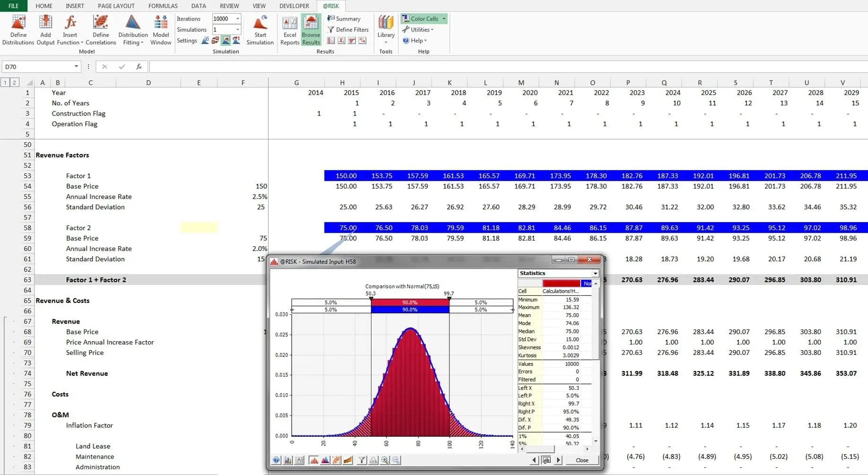Viewport: 868px width, 475px height.
Task: Click the Close button in graph window
Action: point(582,460)
